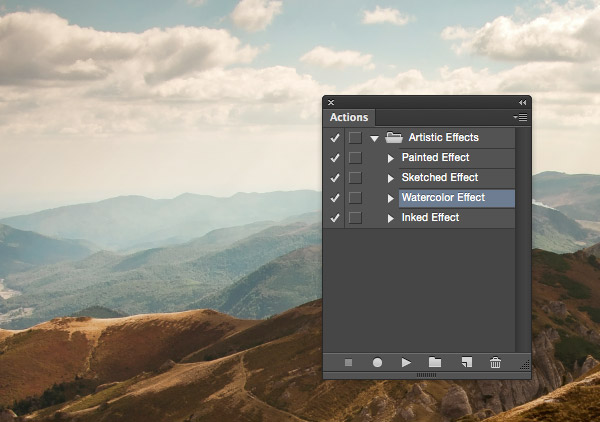The image size is (600, 422).
Task: Expand the Sketched Effect action
Action: pos(390,178)
